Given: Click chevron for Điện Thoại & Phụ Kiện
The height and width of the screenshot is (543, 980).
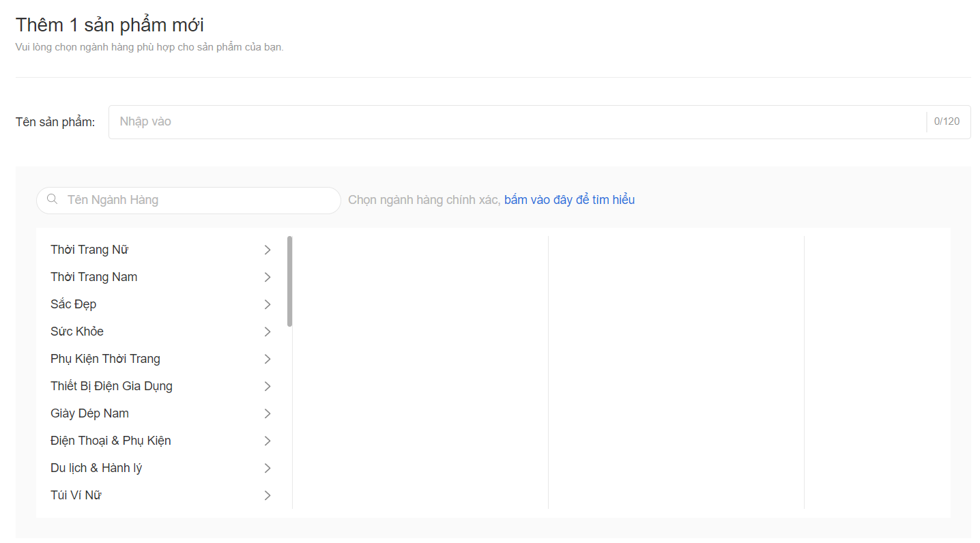Looking at the screenshot, I should (268, 441).
